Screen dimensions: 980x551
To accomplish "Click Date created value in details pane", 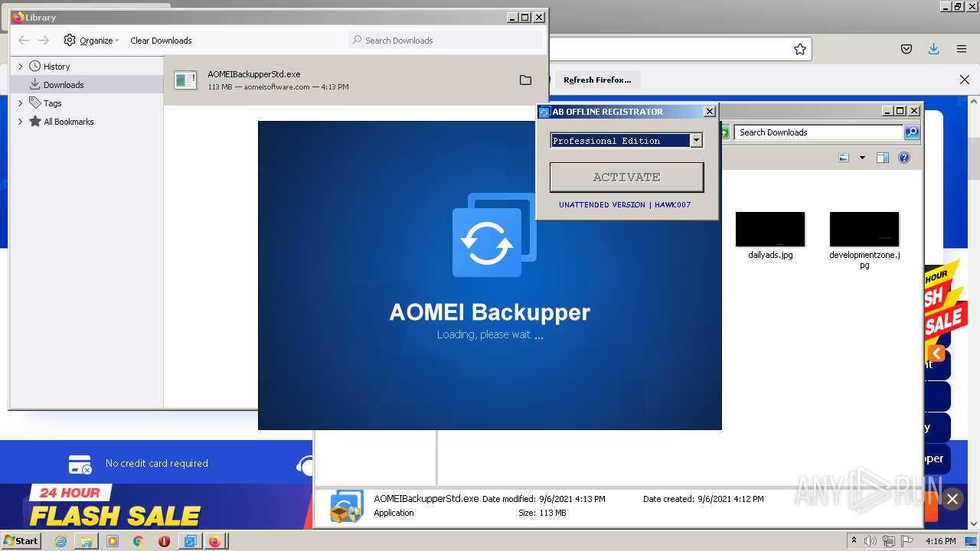I will 730,499.
